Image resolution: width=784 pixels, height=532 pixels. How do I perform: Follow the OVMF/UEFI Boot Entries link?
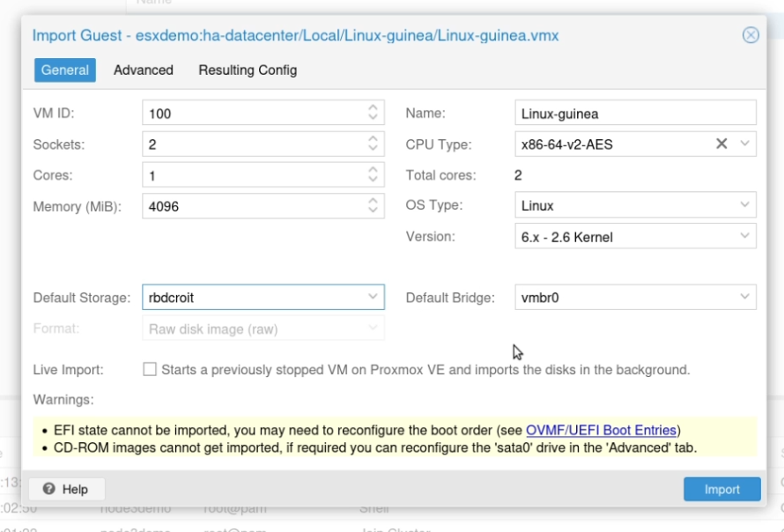point(601,430)
